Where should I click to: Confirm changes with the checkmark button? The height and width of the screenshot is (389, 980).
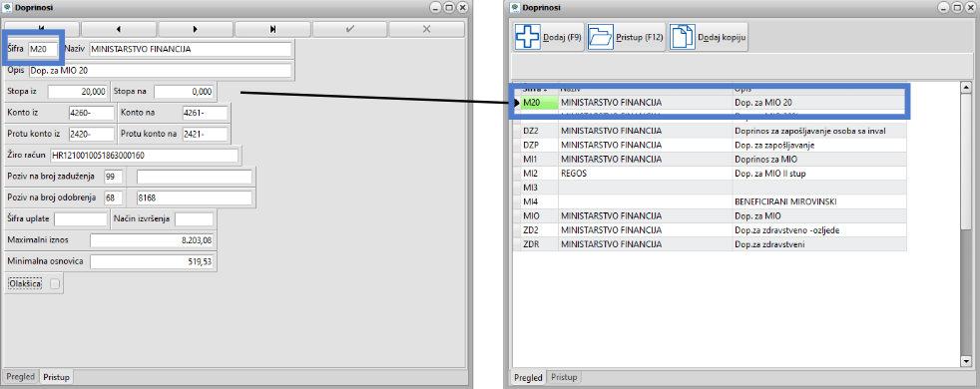[x=350, y=29]
